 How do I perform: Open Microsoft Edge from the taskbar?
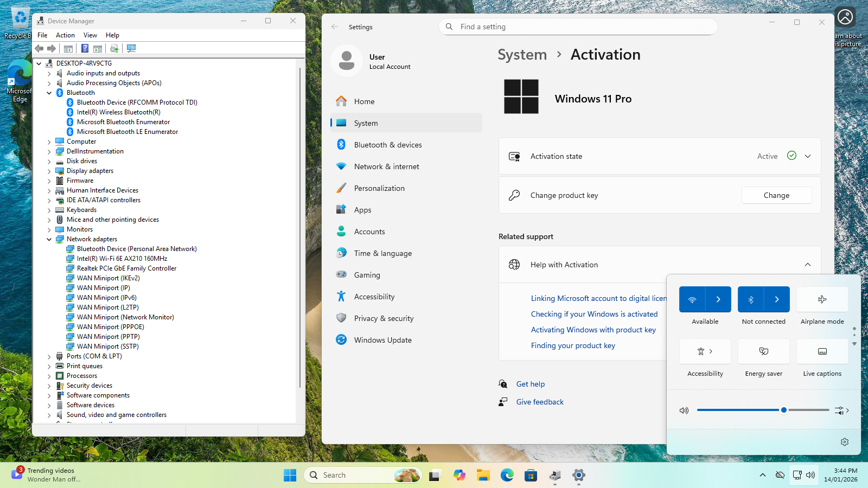pyautogui.click(x=507, y=476)
